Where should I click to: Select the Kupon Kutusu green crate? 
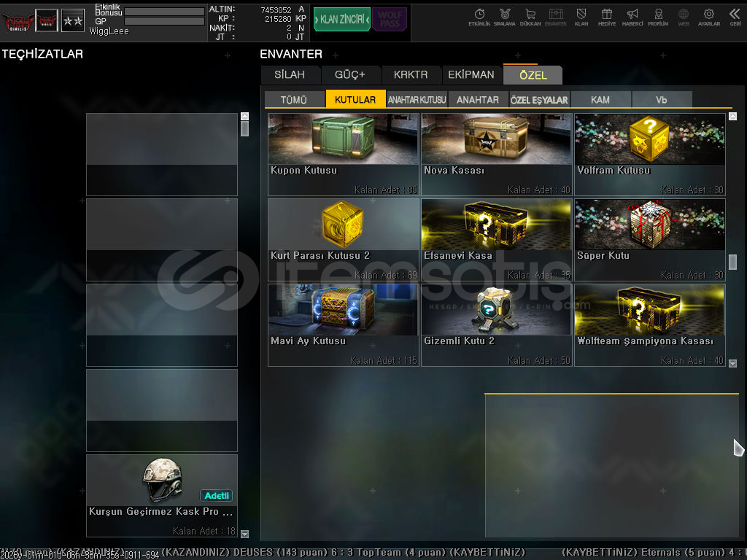344,155
